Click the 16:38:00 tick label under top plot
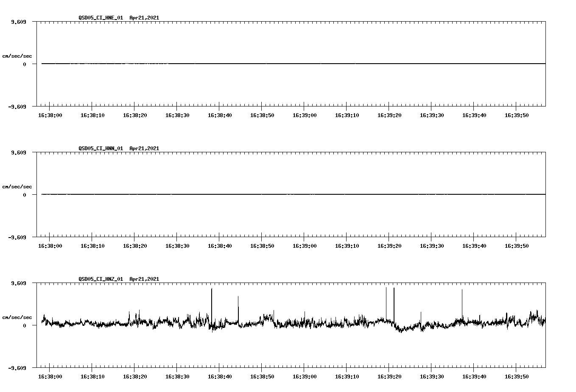This screenshot has width=576, height=392. coord(50,115)
